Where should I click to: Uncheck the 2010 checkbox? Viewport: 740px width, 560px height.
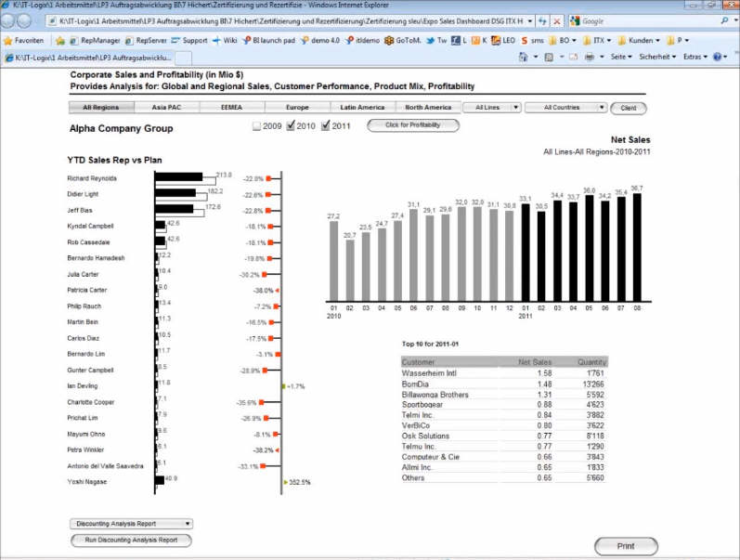tap(291, 125)
